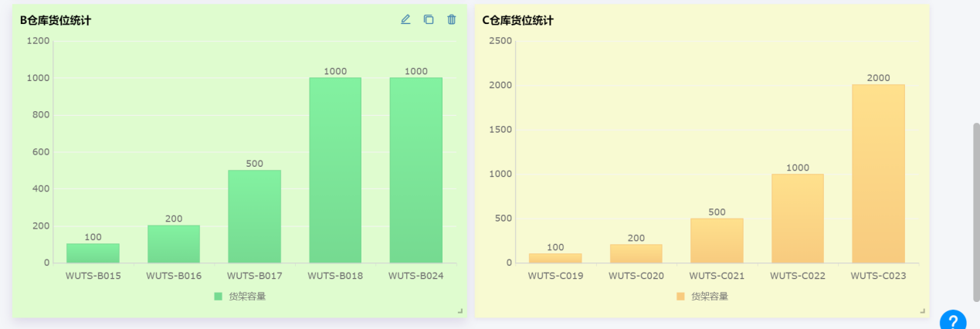
Task: Click resize handle of B仓库货位统计 card
Action: [460, 310]
